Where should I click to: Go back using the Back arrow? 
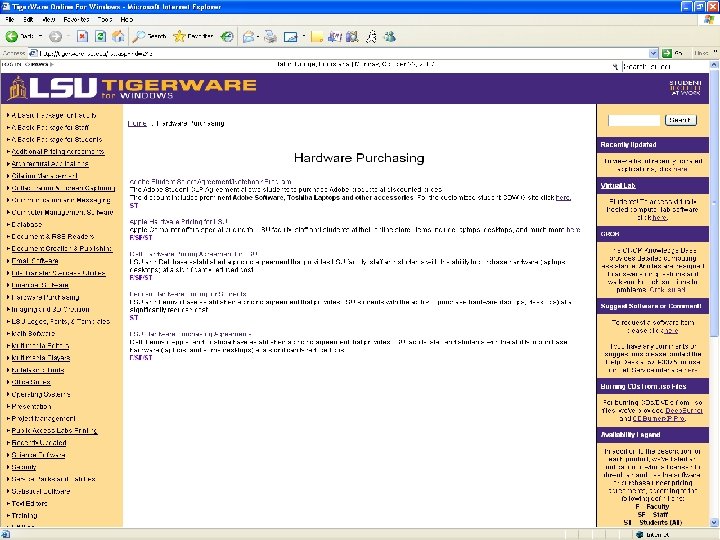[12, 36]
